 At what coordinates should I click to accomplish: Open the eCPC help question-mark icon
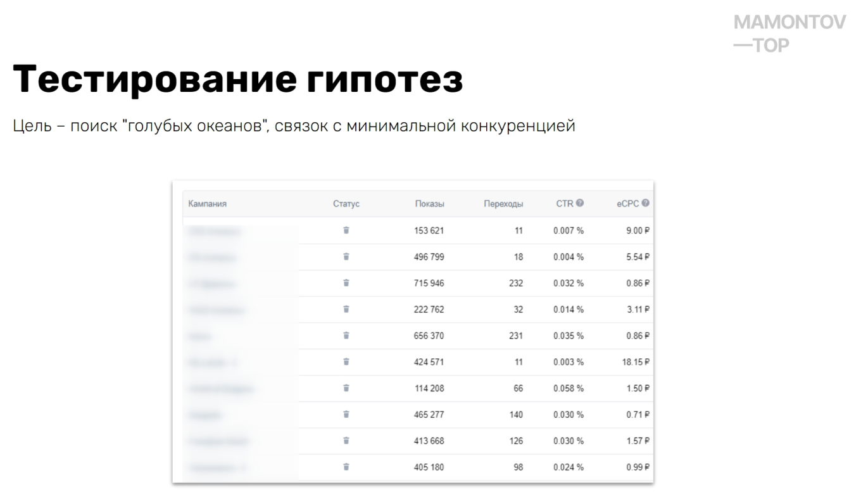point(644,203)
